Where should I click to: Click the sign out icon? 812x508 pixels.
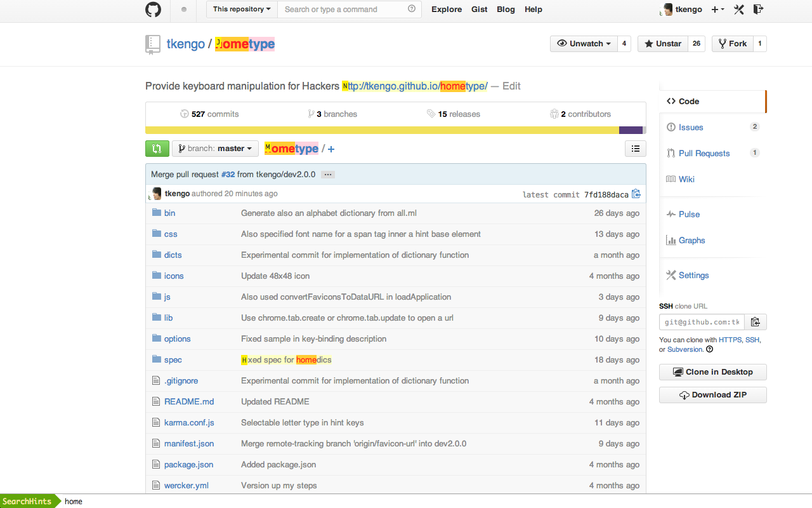pos(758,10)
